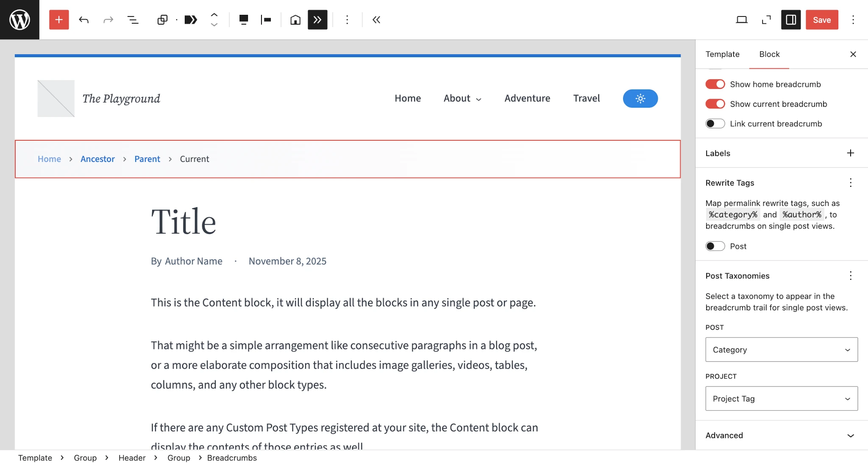
Task: Click the sun theme-switcher icon in header
Action: click(640, 98)
